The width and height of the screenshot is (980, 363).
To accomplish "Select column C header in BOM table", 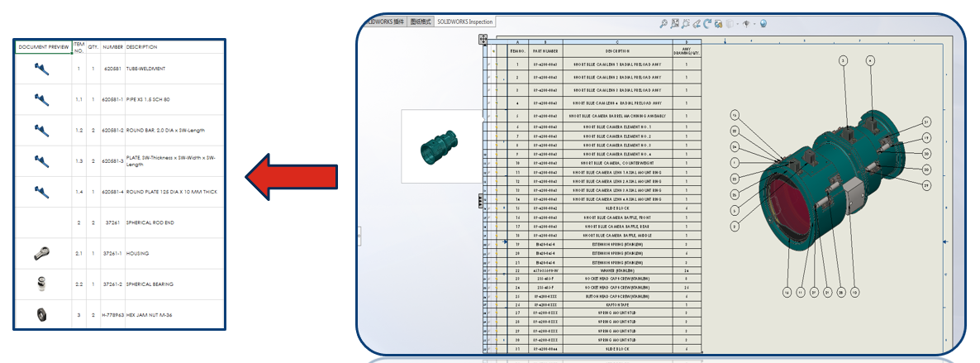I will 616,41.
